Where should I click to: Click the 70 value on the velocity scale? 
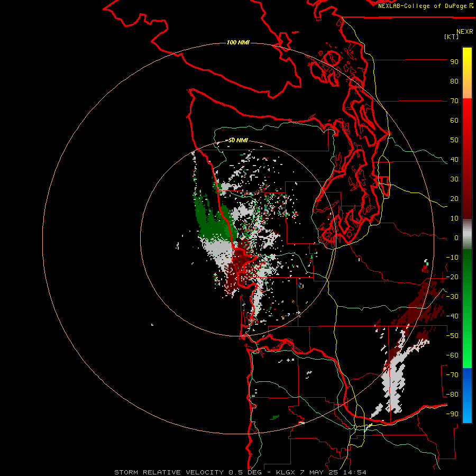click(x=454, y=101)
